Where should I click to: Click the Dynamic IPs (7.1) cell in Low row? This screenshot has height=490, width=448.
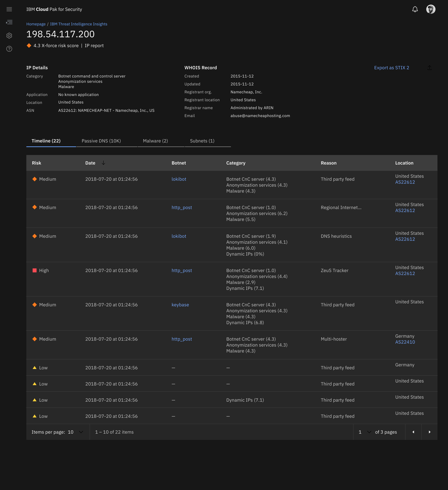(x=245, y=400)
